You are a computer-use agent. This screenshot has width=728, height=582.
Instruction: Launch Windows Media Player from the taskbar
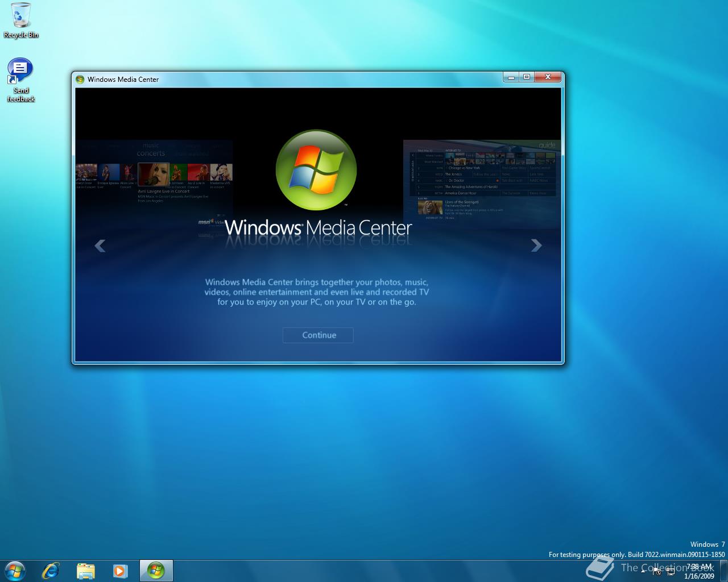tap(120, 571)
